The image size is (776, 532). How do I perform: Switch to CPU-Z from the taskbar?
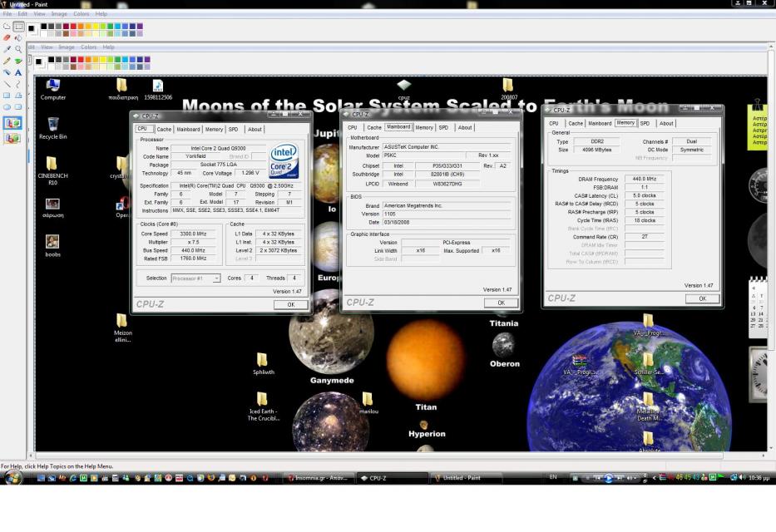pyautogui.click(x=393, y=478)
